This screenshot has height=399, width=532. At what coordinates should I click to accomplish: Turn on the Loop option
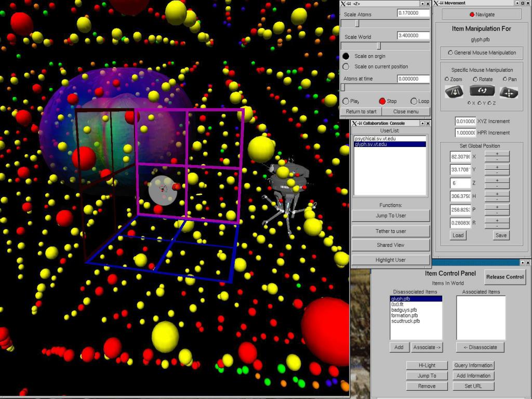tap(414, 101)
